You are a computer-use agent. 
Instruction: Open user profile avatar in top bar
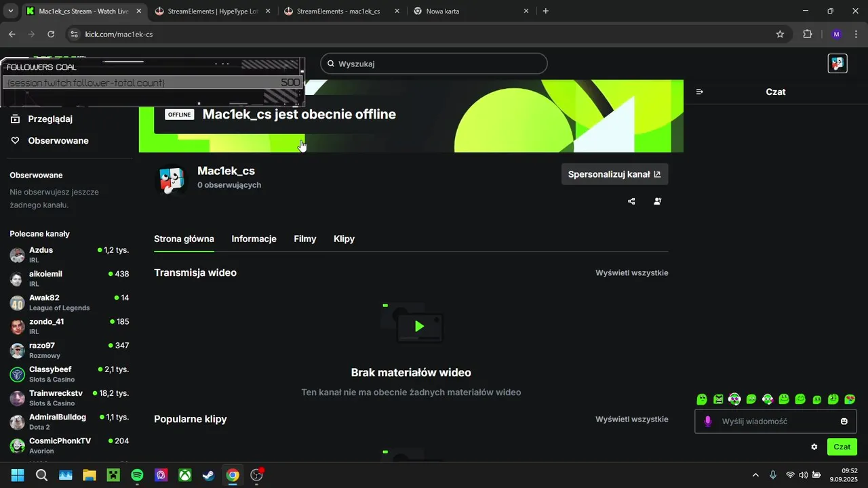pos(837,64)
